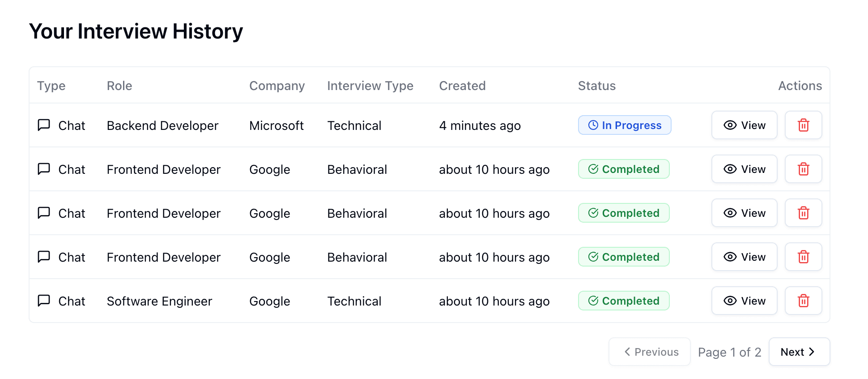Delete the Backend Developer interview using trash icon
The height and width of the screenshot is (379, 868).
803,125
